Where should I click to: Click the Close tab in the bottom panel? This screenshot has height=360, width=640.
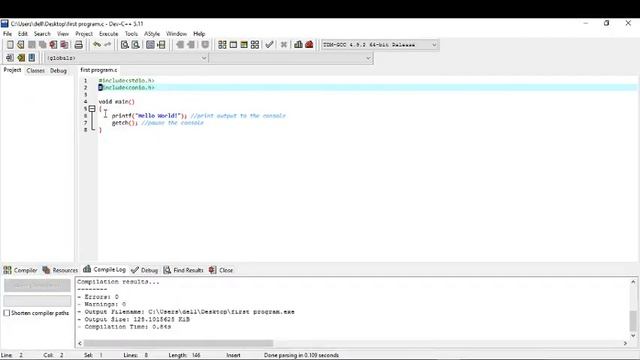point(221,270)
